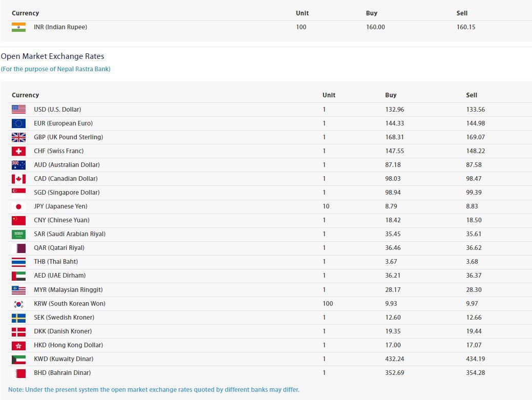The image size is (532, 400).
Task: Click the KWD sell rate 434.19
Action: pyautogui.click(x=475, y=359)
